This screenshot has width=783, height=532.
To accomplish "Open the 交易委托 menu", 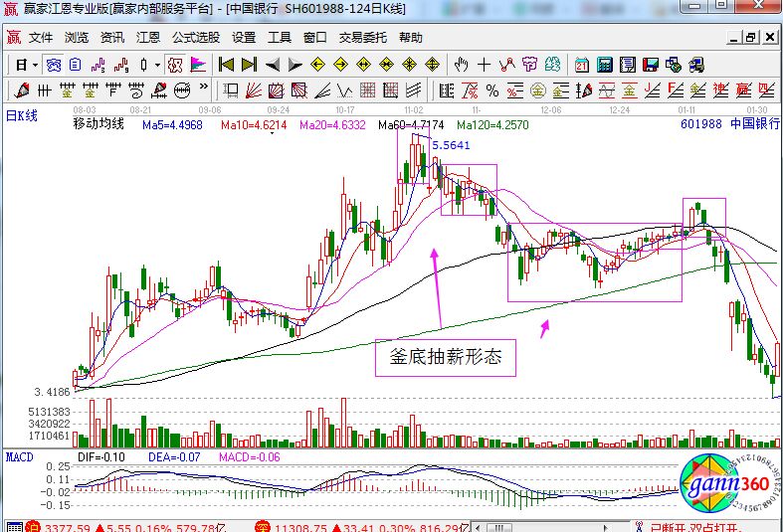I will [x=363, y=38].
